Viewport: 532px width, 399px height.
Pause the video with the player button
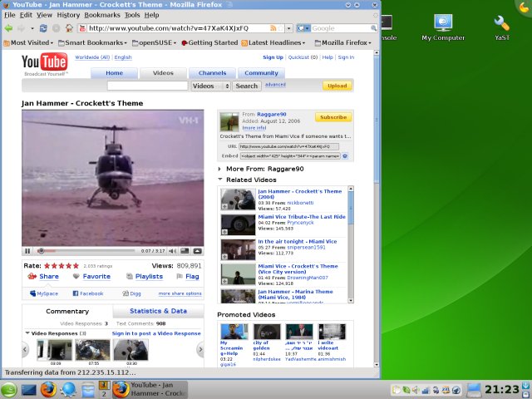tap(27, 250)
